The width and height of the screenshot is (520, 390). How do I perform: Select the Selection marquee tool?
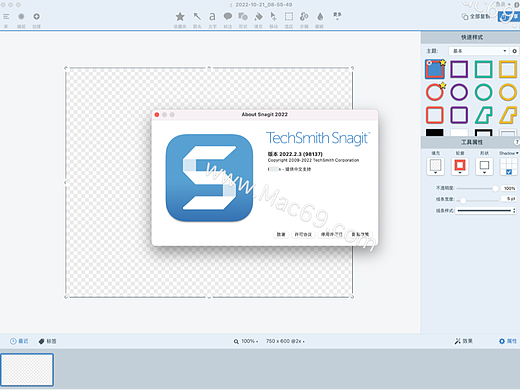289,16
